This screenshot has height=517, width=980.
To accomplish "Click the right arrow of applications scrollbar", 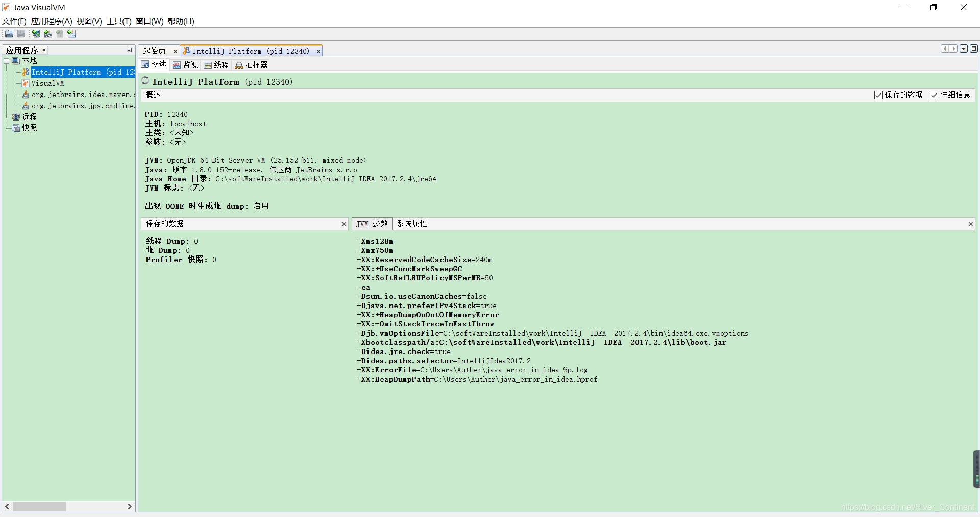I will 130,506.
